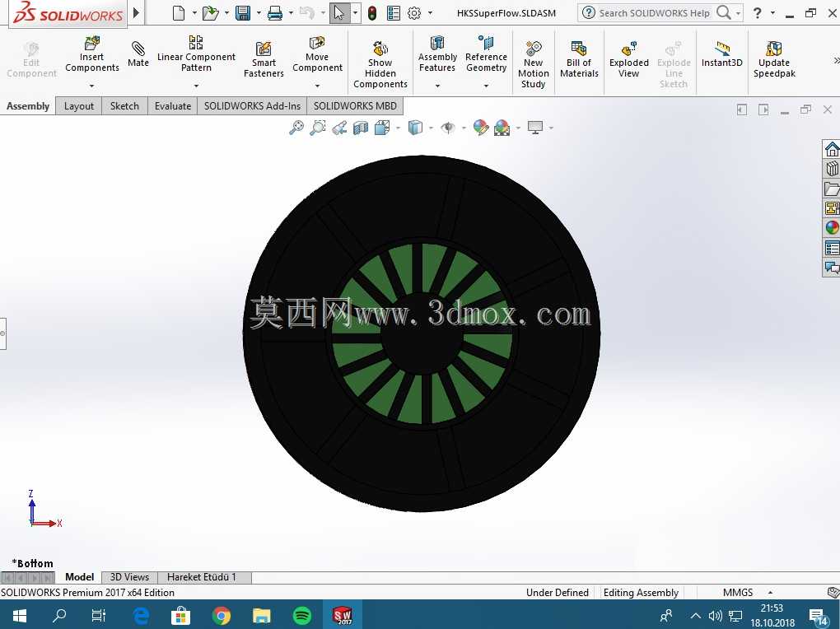
Task: Expand the SOLIDWORKS menu arrow
Action: point(136,12)
